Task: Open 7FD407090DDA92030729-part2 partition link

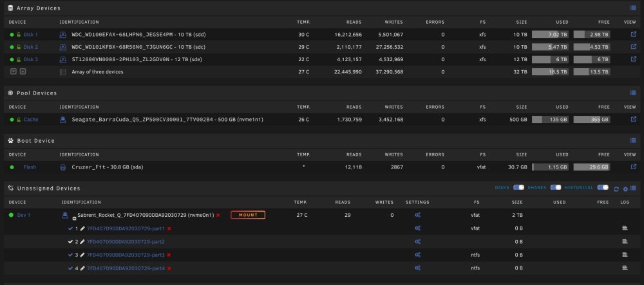Action: pos(126,242)
